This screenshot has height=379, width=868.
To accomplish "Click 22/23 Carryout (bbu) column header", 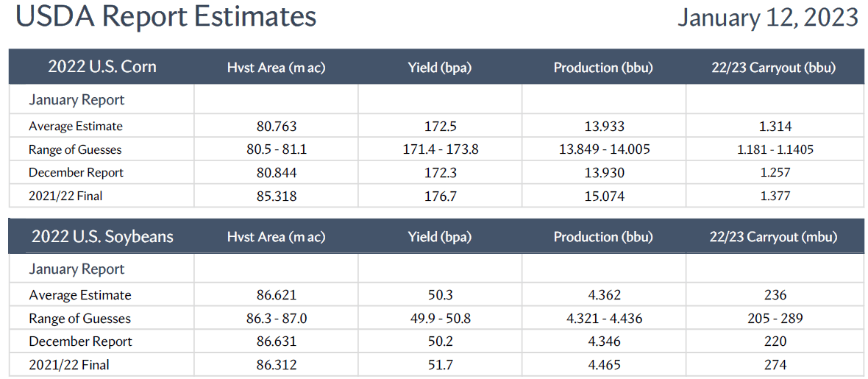I will tap(773, 68).
